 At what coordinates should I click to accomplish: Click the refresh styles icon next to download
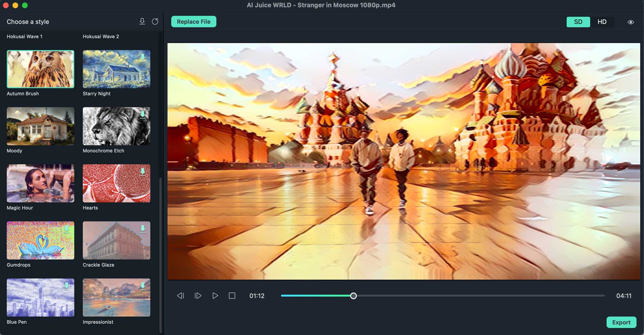[155, 21]
